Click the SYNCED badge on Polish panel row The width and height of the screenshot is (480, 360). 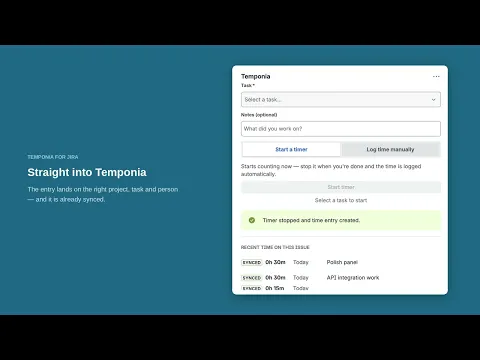[x=251, y=262]
